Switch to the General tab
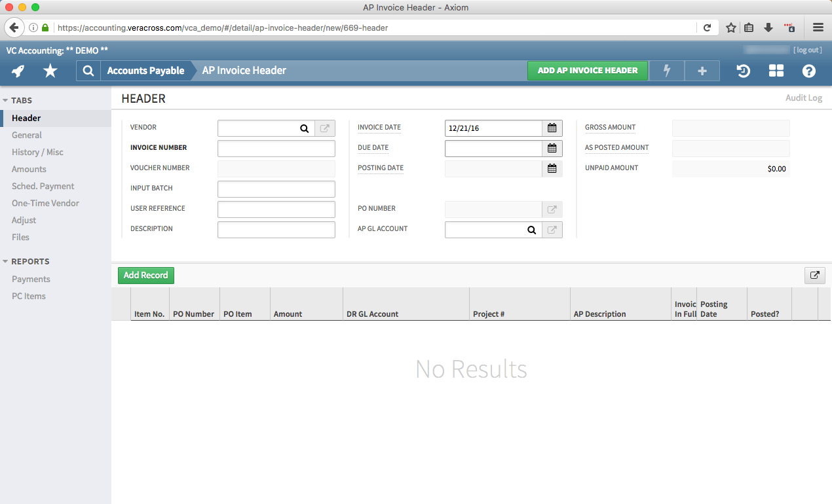832x504 pixels. tap(26, 135)
